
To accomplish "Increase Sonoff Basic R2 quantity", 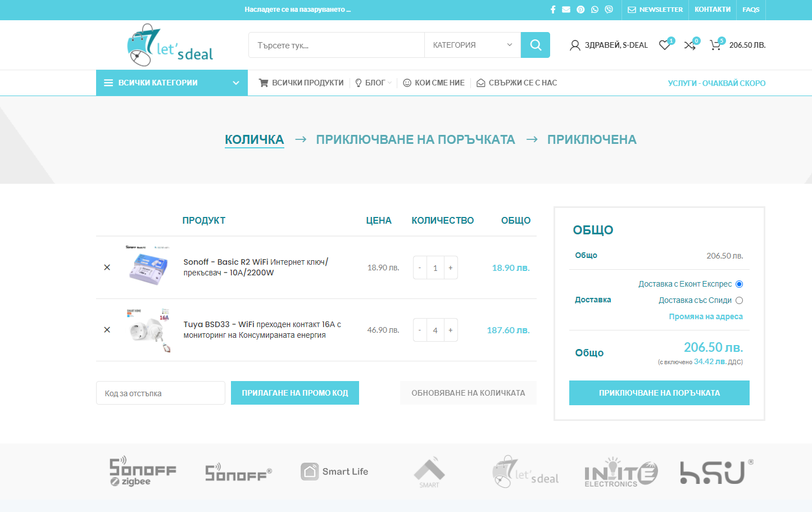I will [451, 268].
